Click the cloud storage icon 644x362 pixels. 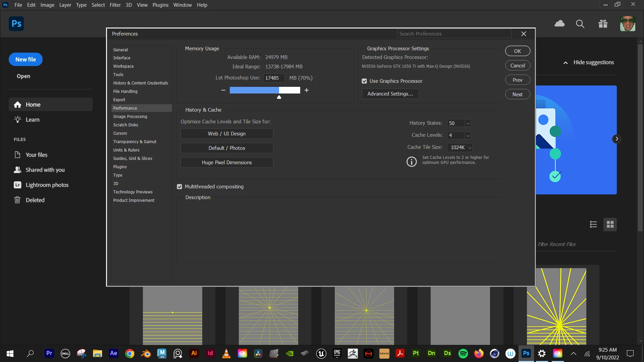pos(559,23)
